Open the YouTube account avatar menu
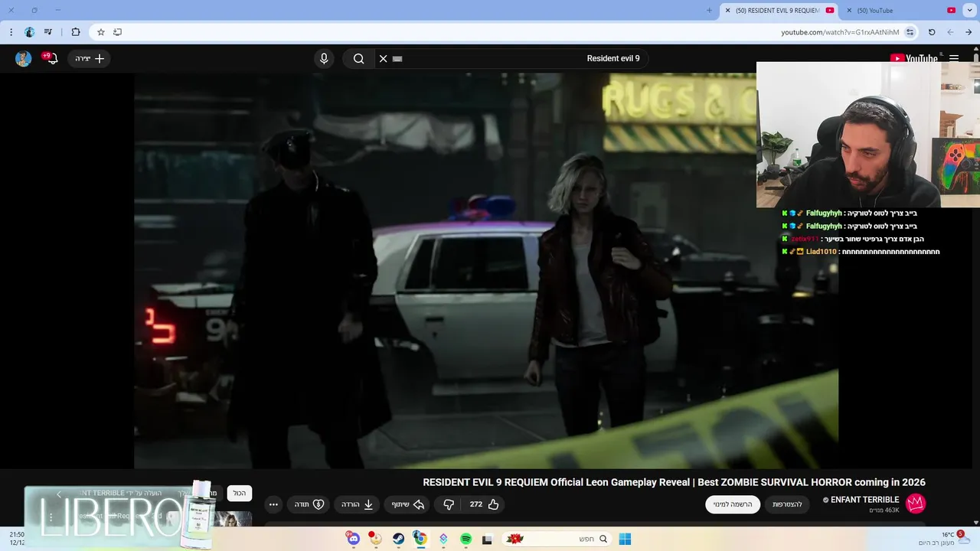980x551 pixels. 24,59
